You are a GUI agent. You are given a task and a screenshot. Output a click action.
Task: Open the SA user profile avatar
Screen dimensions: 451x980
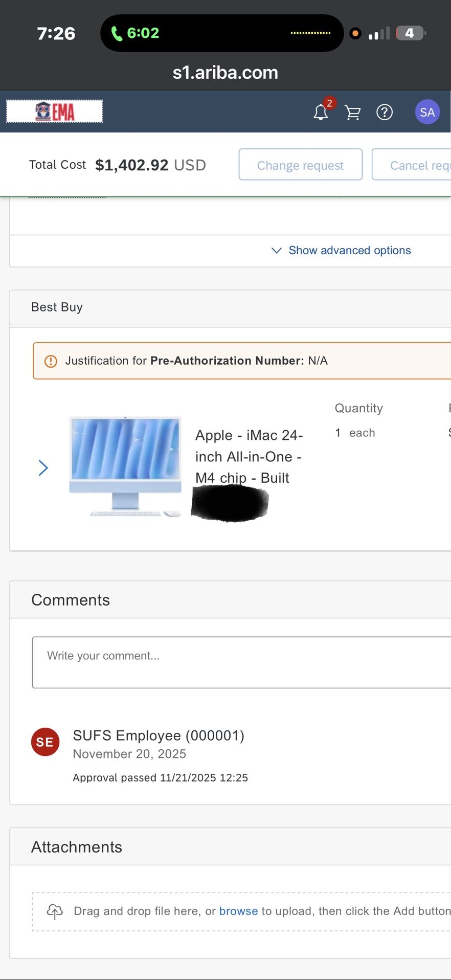point(427,112)
